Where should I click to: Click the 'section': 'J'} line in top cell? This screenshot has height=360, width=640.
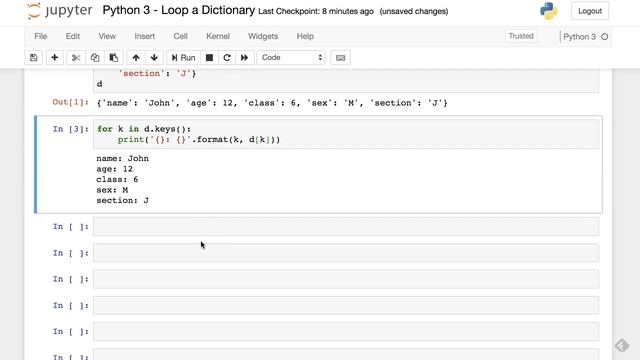(x=157, y=73)
